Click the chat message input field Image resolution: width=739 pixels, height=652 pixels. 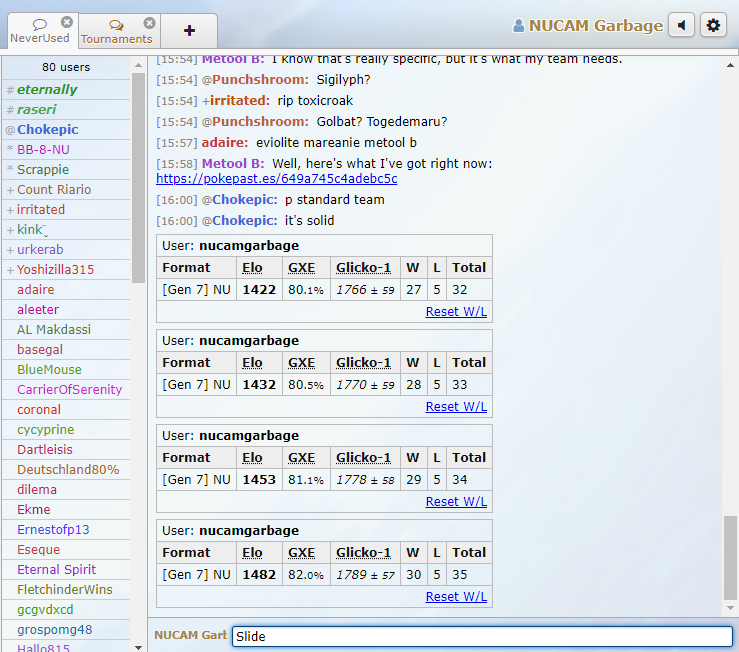click(481, 636)
